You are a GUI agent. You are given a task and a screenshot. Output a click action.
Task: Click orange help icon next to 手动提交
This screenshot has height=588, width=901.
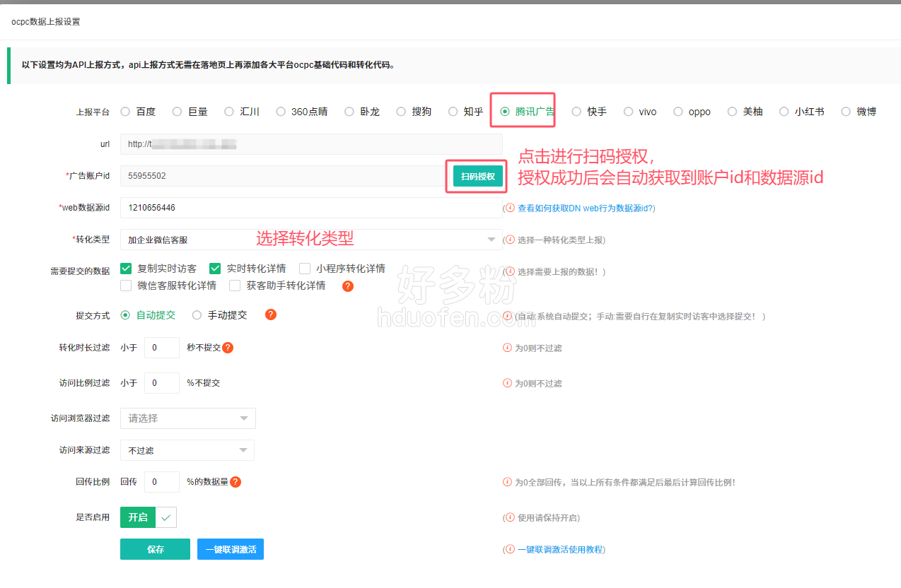click(x=271, y=315)
